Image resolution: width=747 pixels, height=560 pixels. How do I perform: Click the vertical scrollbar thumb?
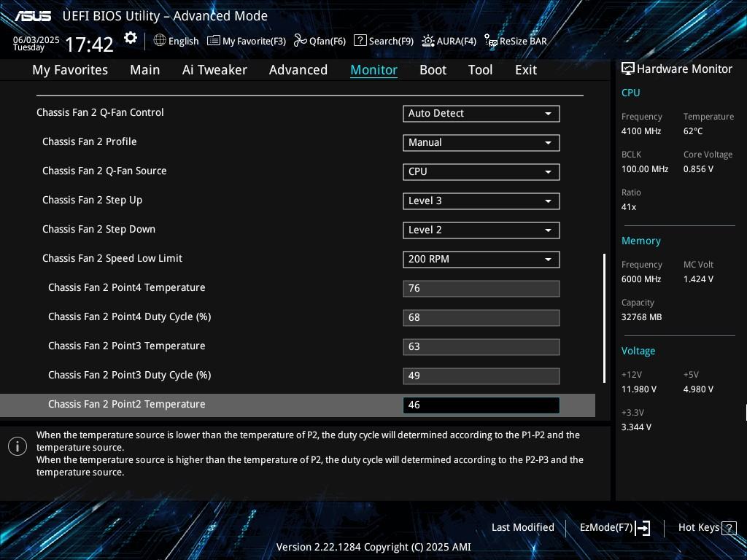(x=604, y=318)
